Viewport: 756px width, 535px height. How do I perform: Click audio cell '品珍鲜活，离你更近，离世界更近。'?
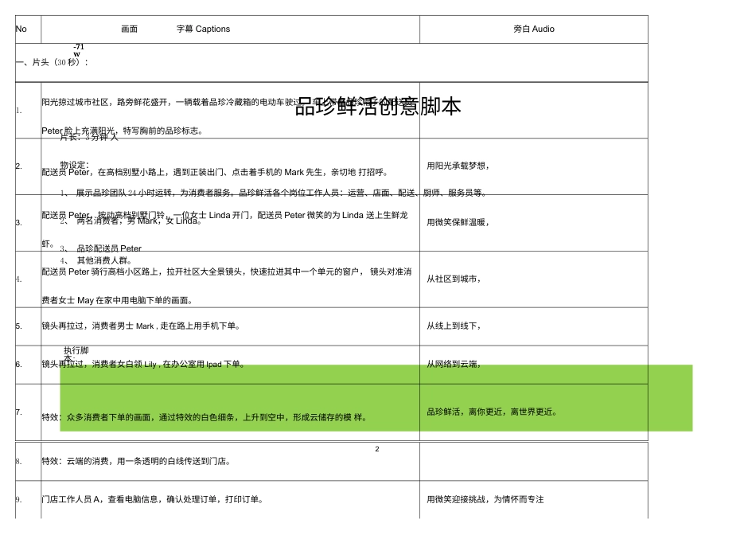point(492,412)
